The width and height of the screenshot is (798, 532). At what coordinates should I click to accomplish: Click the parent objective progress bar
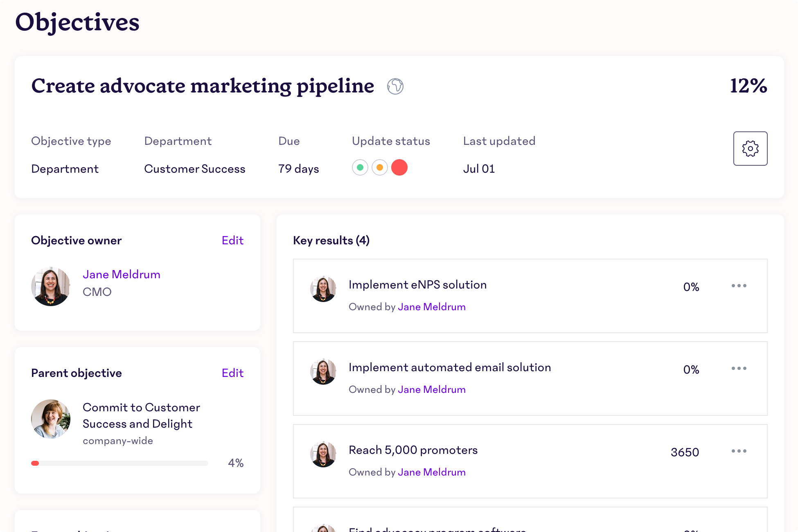point(119,463)
